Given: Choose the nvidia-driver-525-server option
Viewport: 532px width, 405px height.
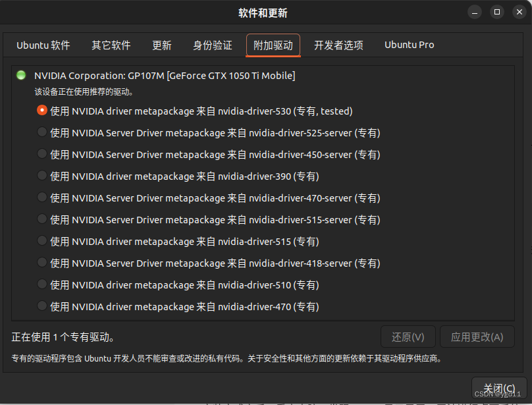Looking at the screenshot, I should [x=42, y=132].
